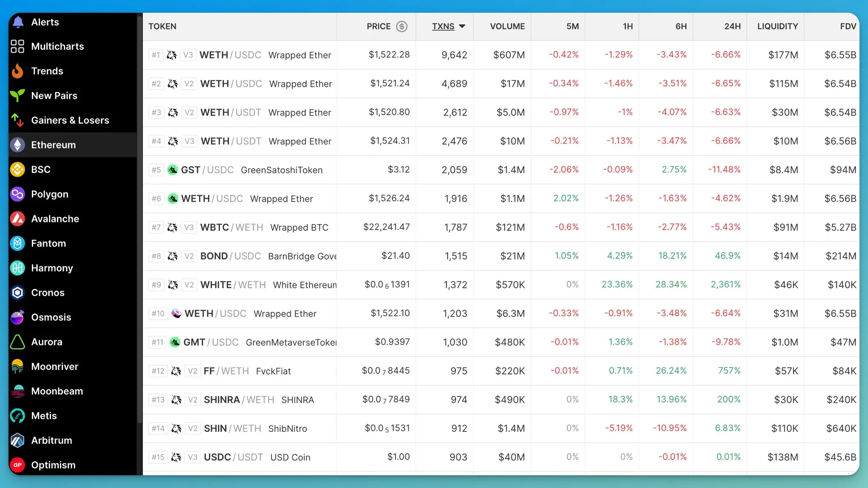Select the Ethereum chain icon
The image size is (868, 488).
(x=17, y=145)
